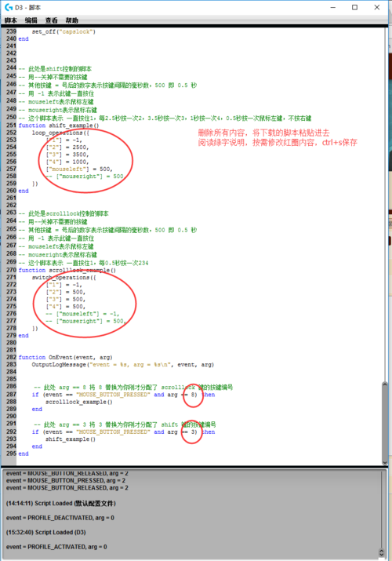Click console line "PROFILE_ACTIVATED, arg = 0"
The width and height of the screenshot is (392, 561).
coord(56,547)
